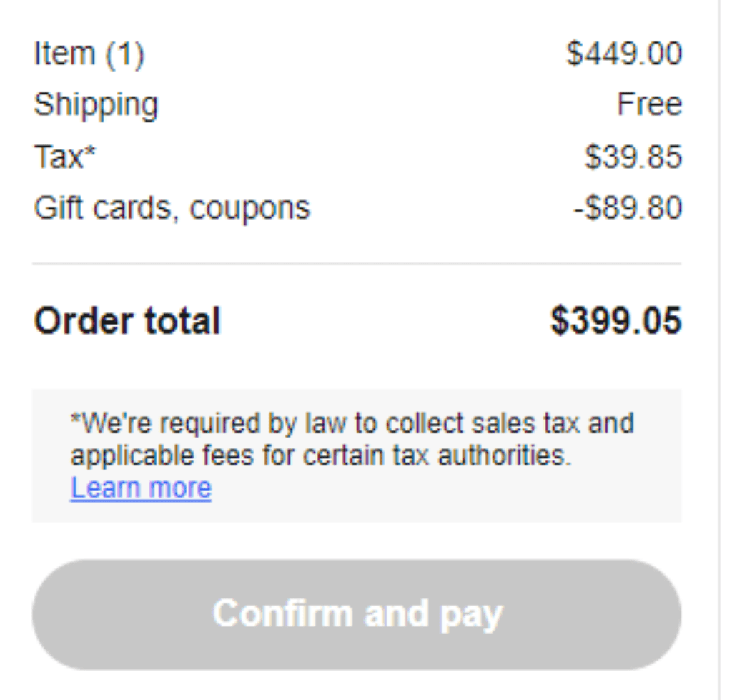Click the word 'coupons' in discount row

[249, 209]
